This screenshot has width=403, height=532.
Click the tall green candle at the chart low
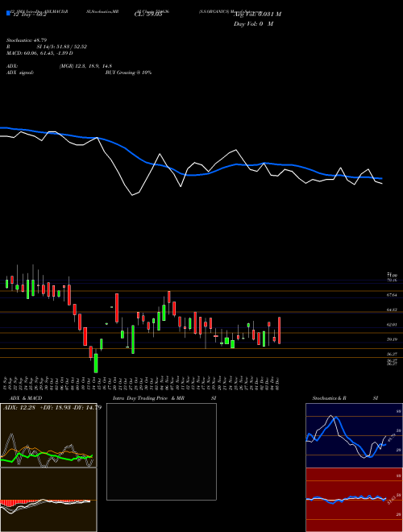coord(96,363)
